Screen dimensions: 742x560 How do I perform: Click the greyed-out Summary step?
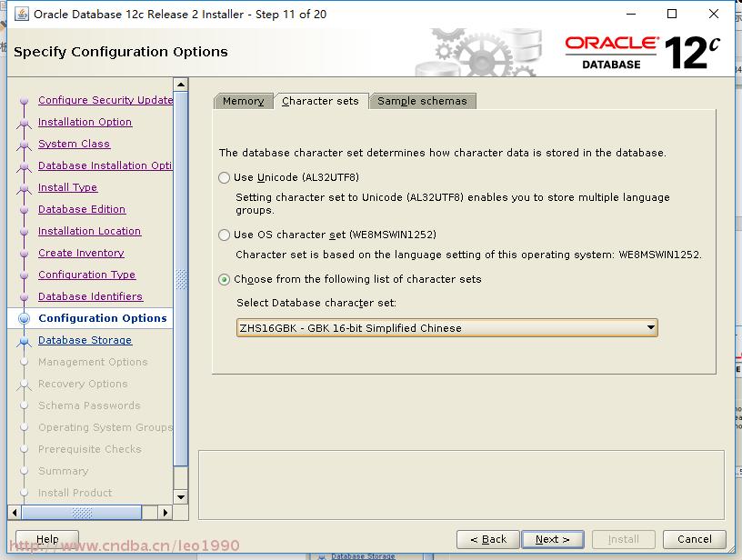tap(64, 471)
